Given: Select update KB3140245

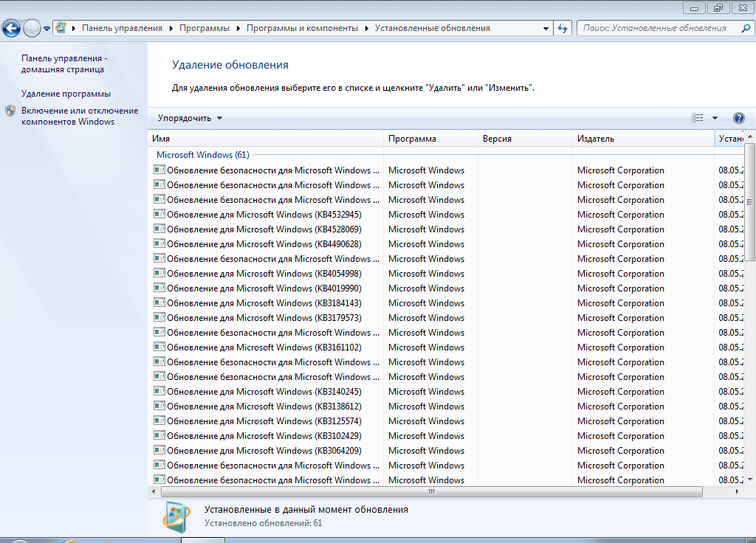Looking at the screenshot, I should coord(264,392).
